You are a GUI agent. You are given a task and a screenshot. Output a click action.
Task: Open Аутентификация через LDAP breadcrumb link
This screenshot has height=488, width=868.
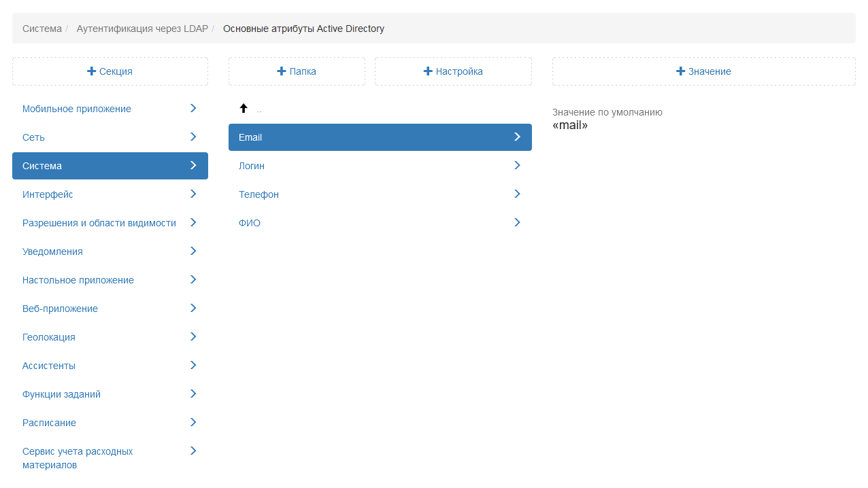click(142, 29)
